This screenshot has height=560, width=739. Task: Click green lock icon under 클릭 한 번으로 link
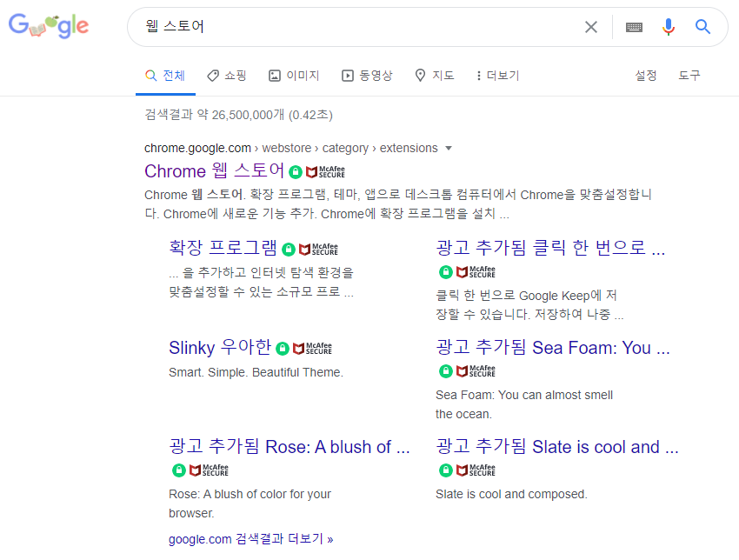pyautogui.click(x=446, y=272)
